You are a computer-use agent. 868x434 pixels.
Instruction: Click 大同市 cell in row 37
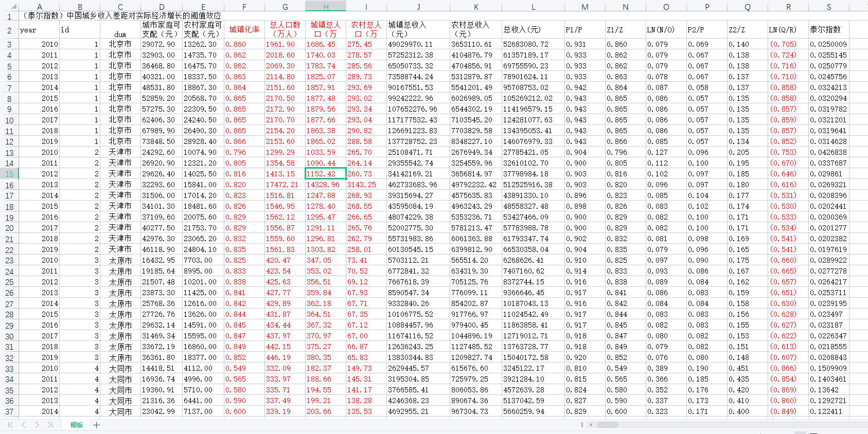pyautogui.click(x=120, y=411)
